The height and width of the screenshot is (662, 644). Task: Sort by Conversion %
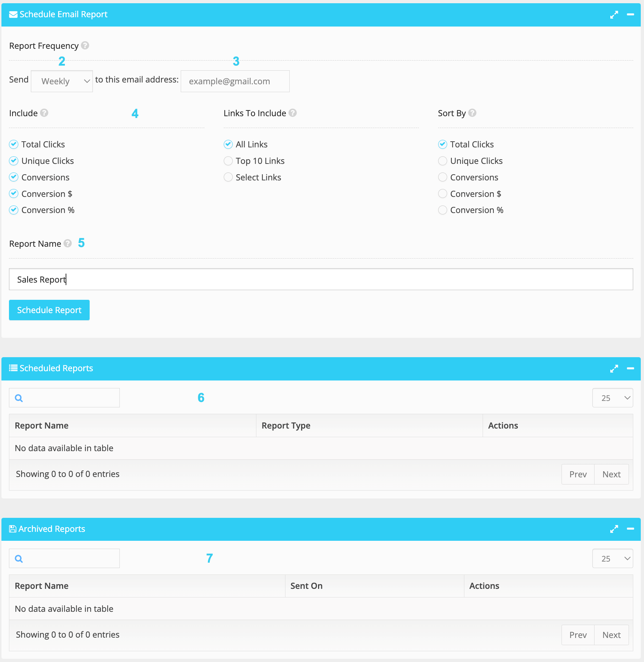[x=442, y=210]
